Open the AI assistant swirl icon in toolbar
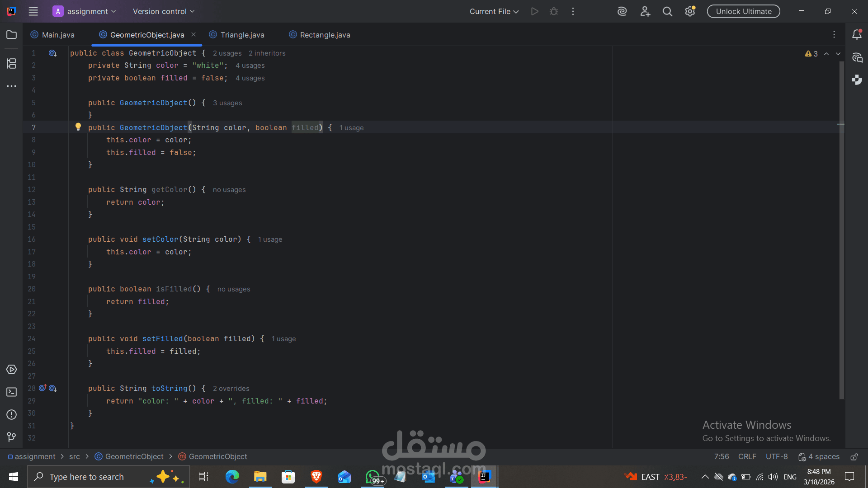This screenshot has width=868, height=488. tap(622, 11)
